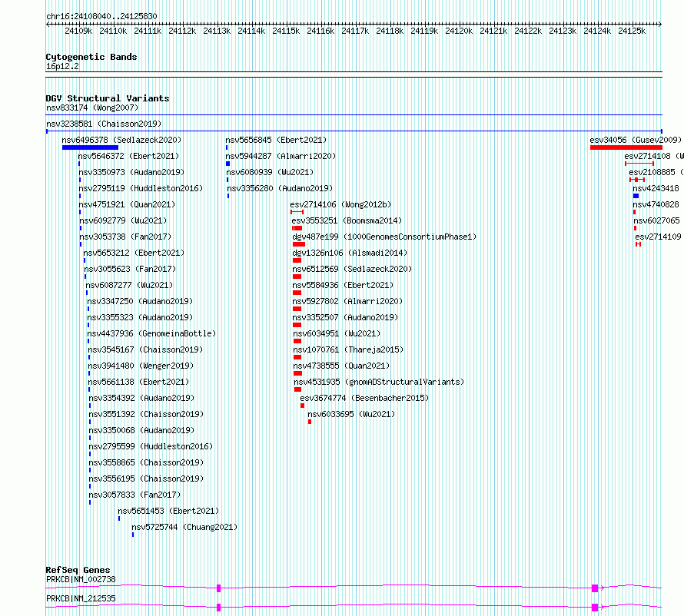Screen dimensions: 684x616
Task: Select dgv1326n106 (Alsmadi2014) entry
Action: 350,253
